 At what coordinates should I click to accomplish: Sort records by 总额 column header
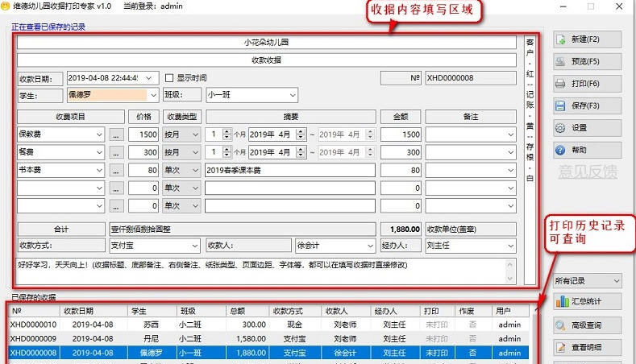point(247,311)
